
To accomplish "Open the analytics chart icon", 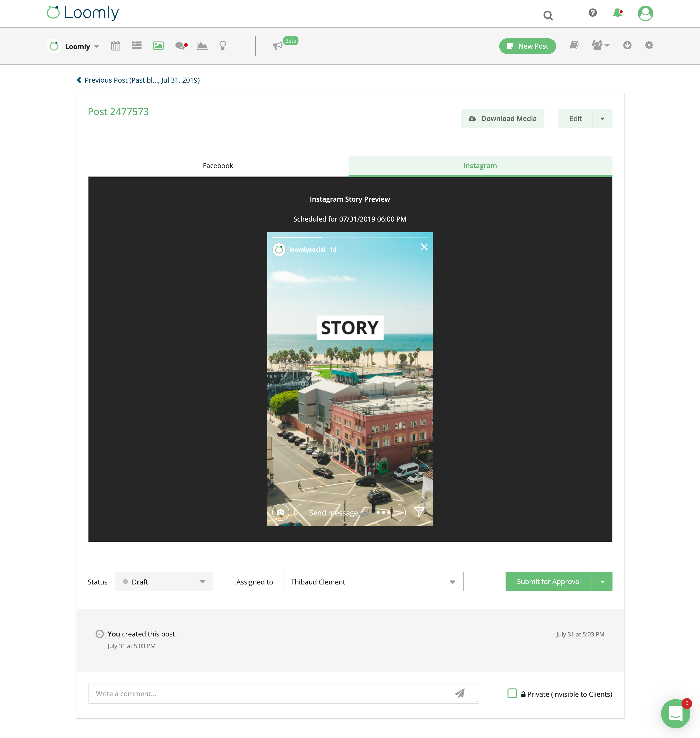I will (202, 46).
